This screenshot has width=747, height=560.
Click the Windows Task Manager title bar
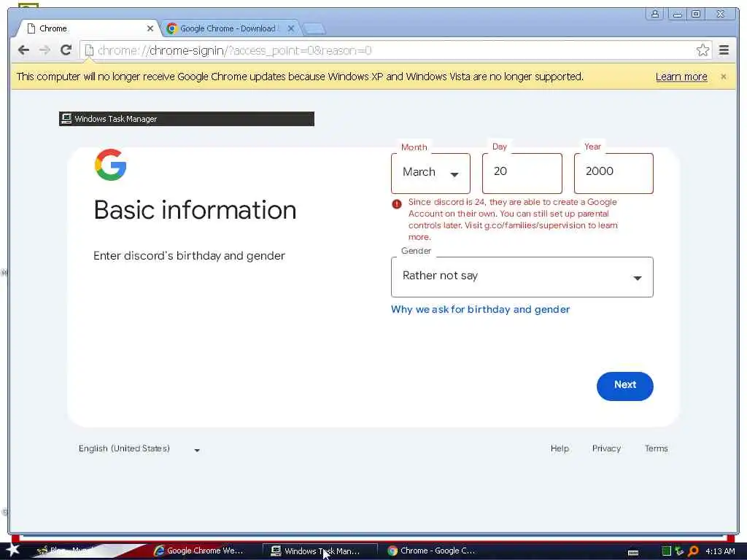click(x=187, y=119)
